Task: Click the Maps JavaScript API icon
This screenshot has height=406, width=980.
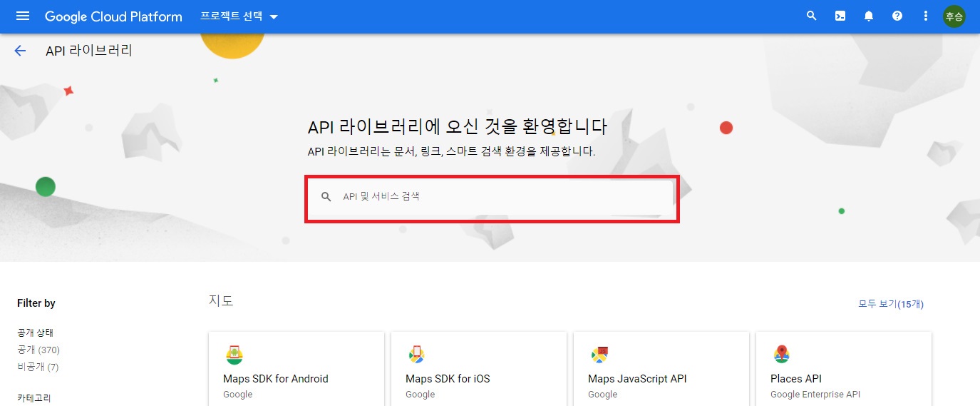Action: [599, 354]
